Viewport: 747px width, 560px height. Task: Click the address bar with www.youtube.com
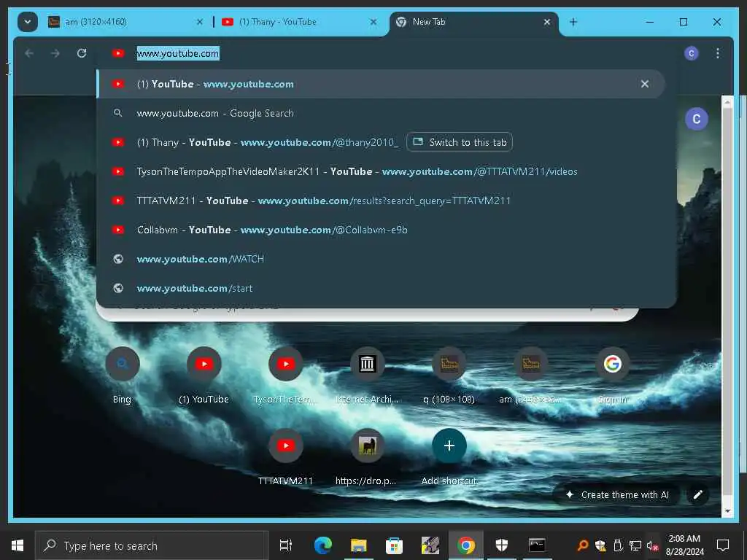pyautogui.click(x=386, y=53)
